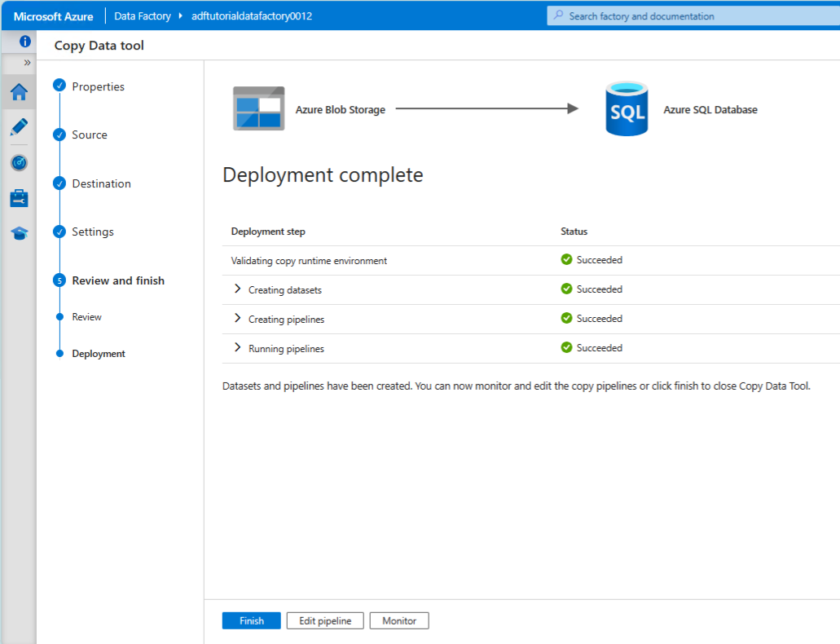Click the adftutorialdatafactory0012 breadcrumb
This screenshot has width=840, height=644.
pyautogui.click(x=252, y=16)
